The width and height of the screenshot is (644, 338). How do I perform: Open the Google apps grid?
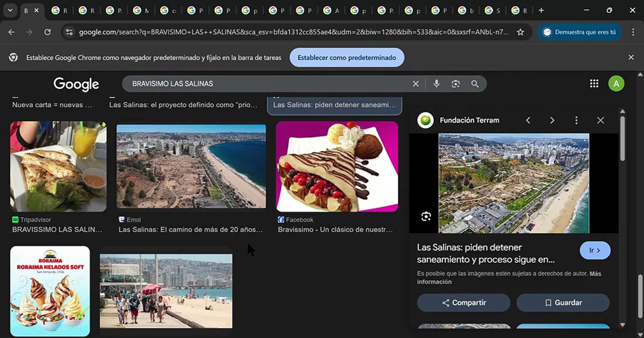[594, 84]
